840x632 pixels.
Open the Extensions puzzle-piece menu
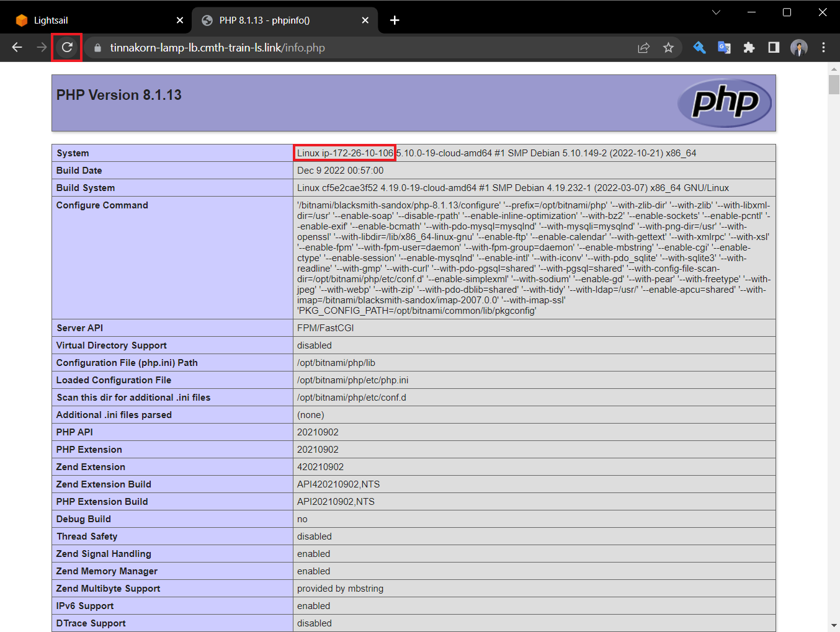coord(749,48)
